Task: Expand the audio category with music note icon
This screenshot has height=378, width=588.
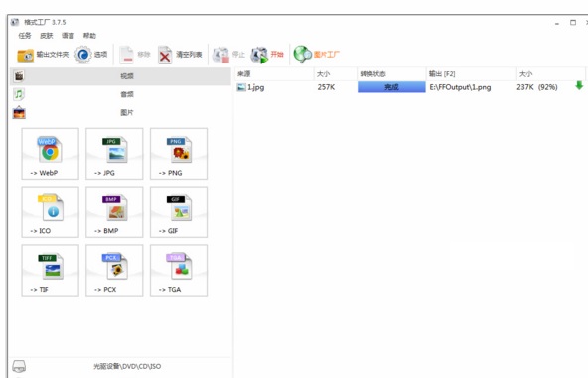Action: (120, 94)
